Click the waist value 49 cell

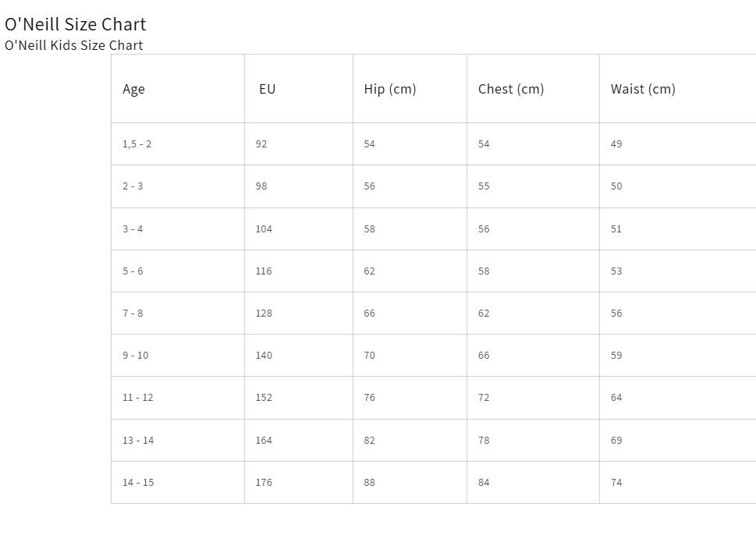click(x=678, y=144)
